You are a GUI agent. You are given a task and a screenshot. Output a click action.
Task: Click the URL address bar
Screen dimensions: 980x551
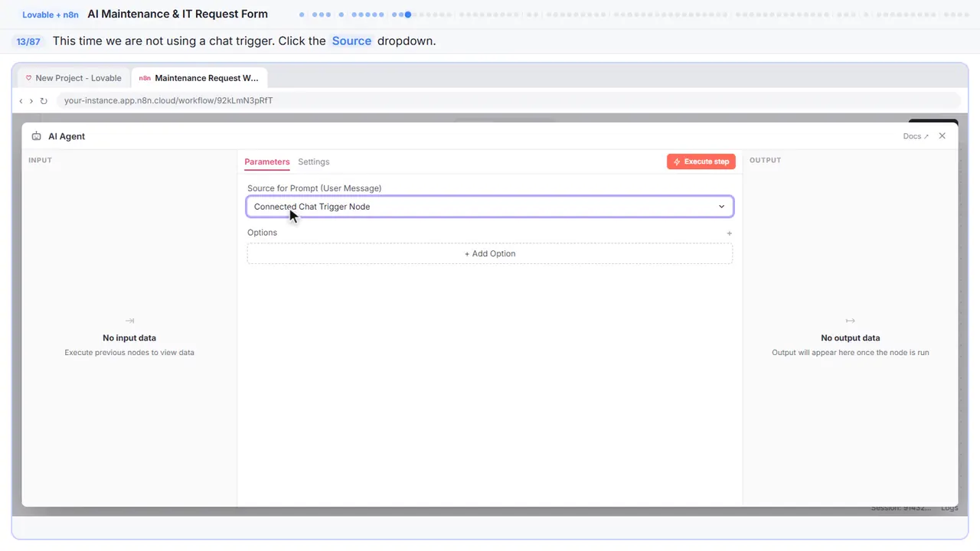[508, 100]
